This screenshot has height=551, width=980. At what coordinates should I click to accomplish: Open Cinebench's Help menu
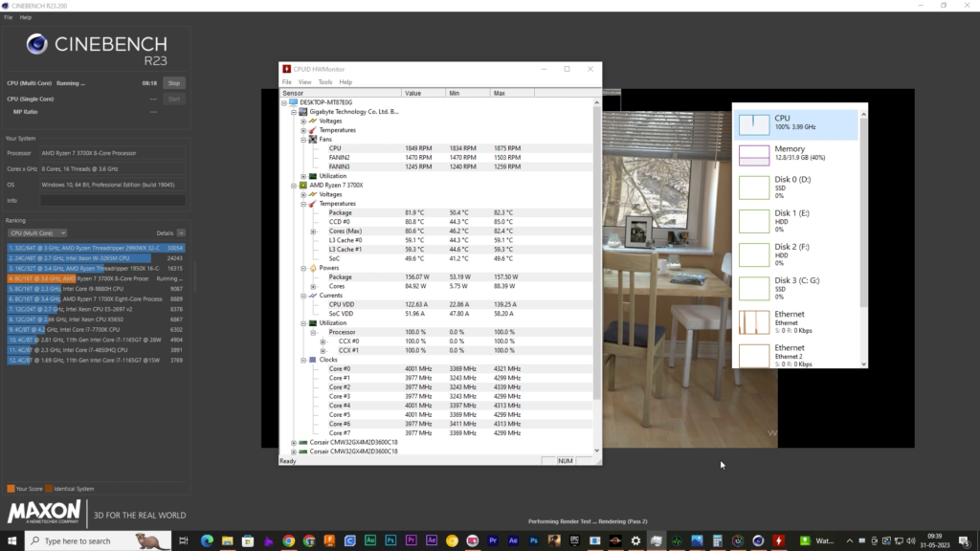click(x=26, y=17)
